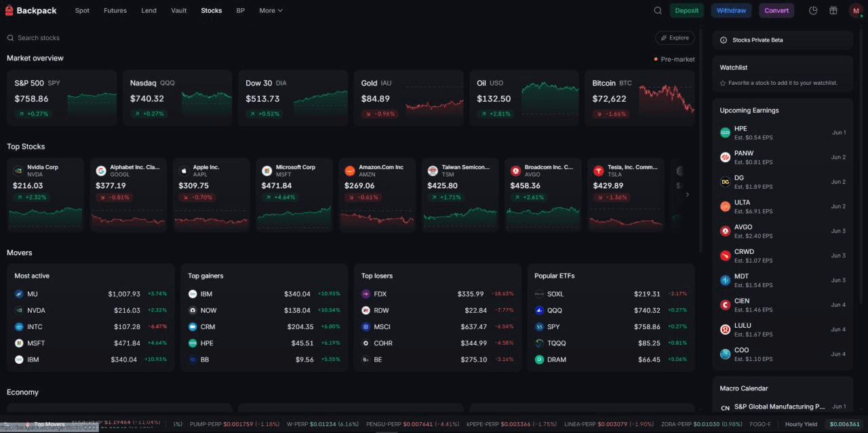Click the RDW icon in Top losers
Image resolution: width=868 pixels, height=433 pixels.
pyautogui.click(x=366, y=310)
